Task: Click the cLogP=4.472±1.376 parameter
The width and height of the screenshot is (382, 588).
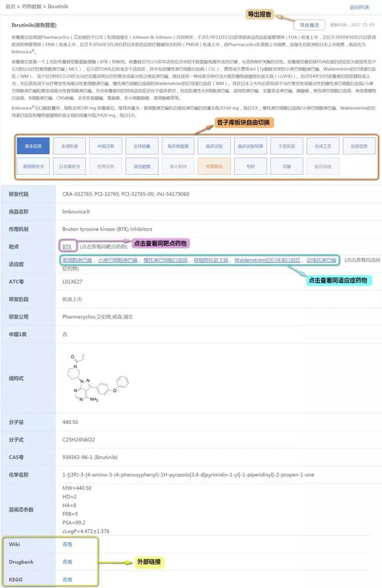Action: click(x=86, y=531)
